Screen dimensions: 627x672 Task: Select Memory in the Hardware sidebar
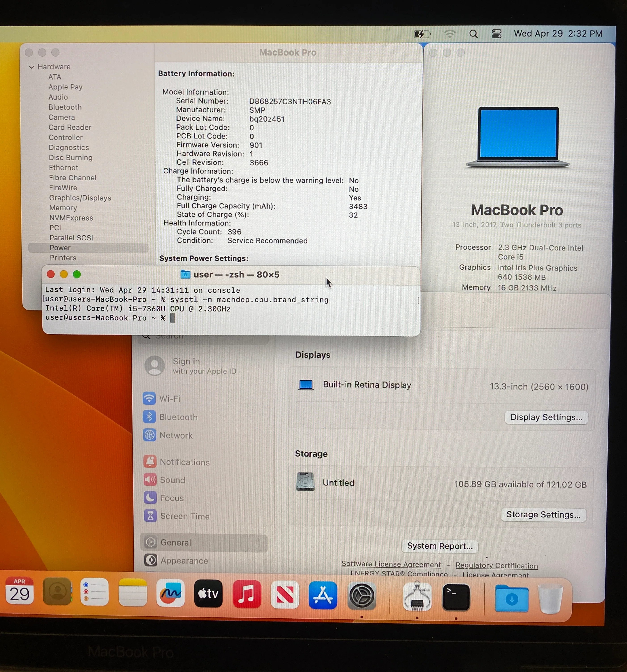tap(63, 208)
